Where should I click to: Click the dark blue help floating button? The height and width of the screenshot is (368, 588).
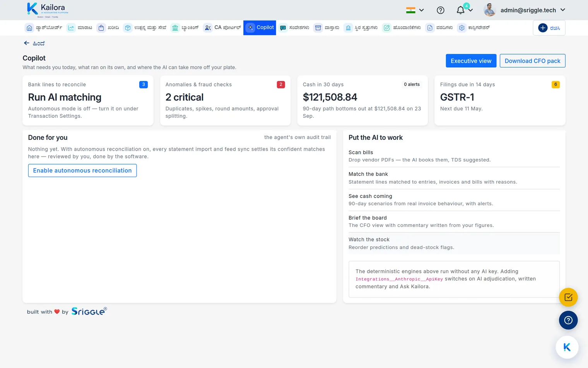pyautogui.click(x=568, y=320)
